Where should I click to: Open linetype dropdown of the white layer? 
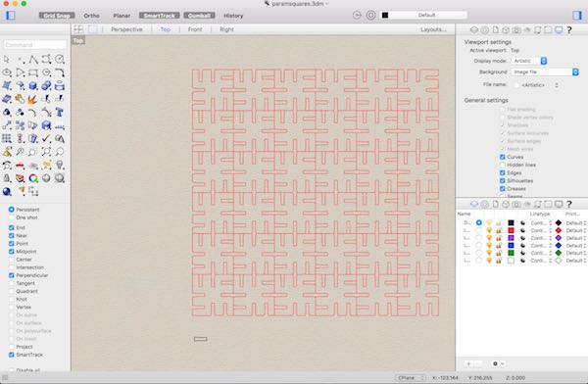tap(541, 261)
